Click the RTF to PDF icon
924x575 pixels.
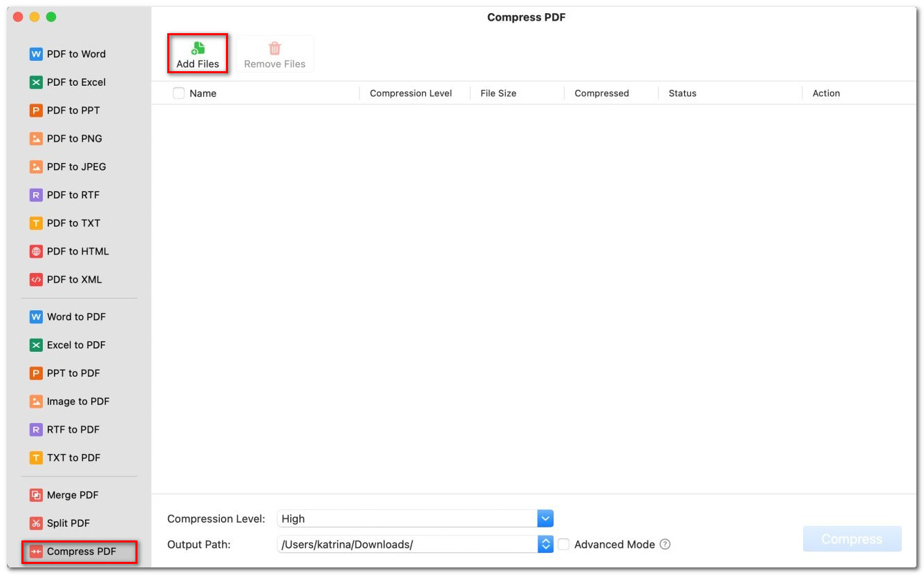[36, 430]
